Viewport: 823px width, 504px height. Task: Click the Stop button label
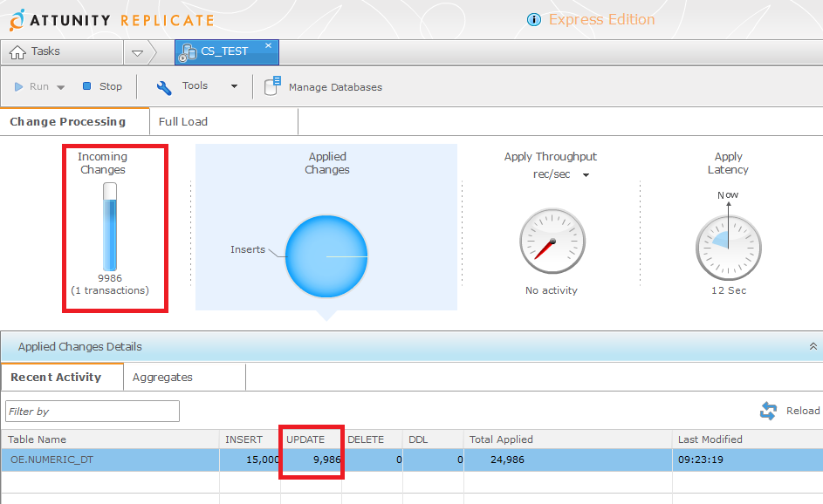pyautogui.click(x=111, y=86)
